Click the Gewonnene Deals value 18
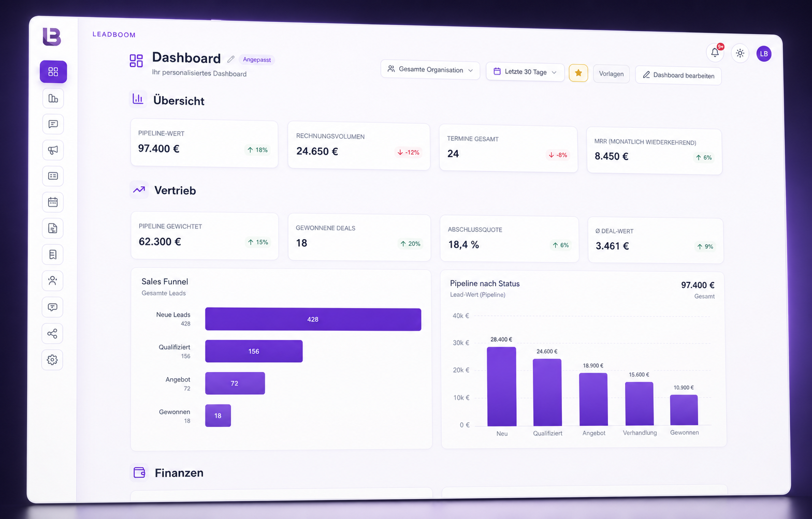 301,243
